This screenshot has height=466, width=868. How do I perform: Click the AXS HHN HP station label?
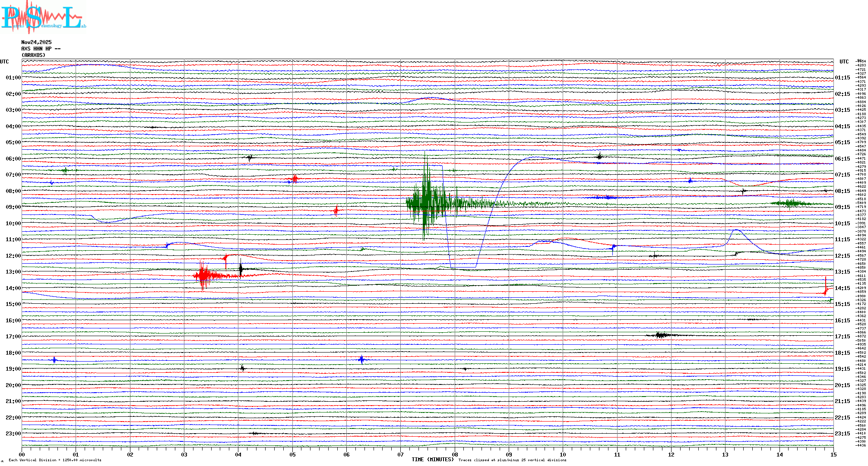(41, 49)
